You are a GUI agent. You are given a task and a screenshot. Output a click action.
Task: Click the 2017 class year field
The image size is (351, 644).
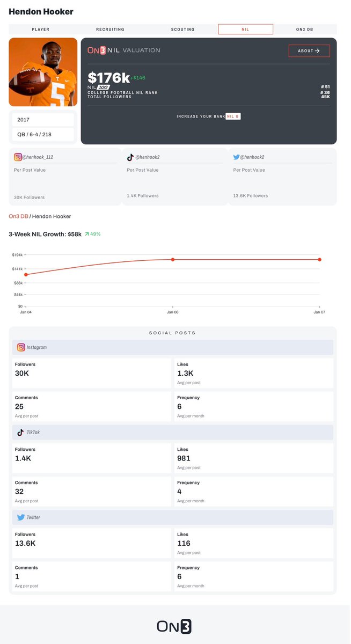[43, 119]
